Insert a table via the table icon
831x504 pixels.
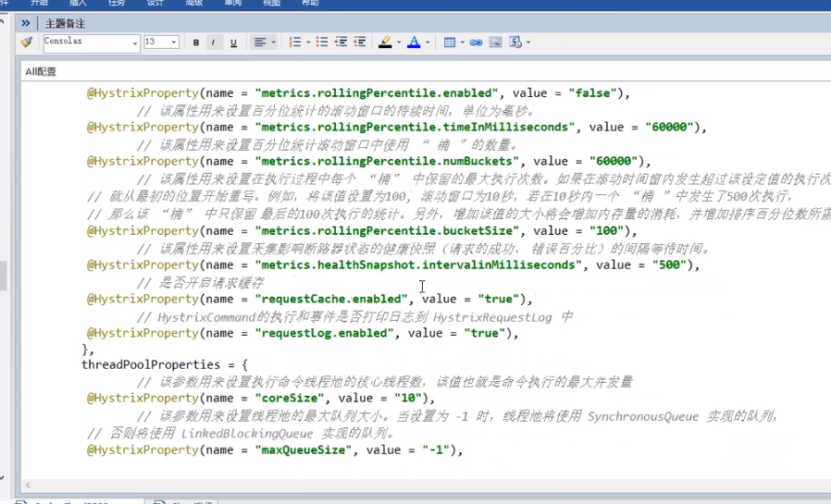[450, 43]
